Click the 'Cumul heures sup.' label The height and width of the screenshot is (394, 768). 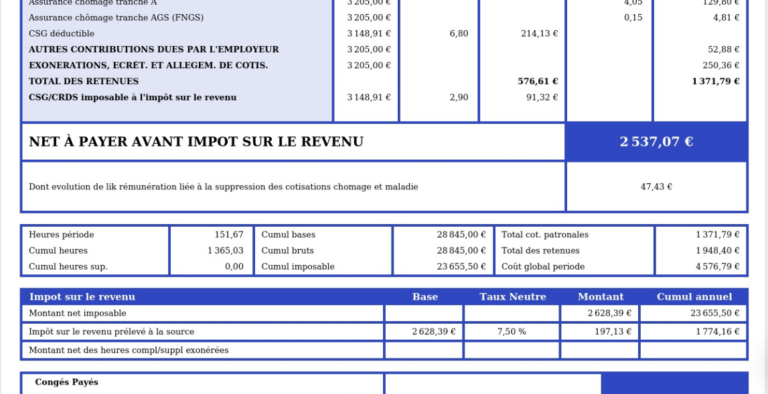(68, 267)
